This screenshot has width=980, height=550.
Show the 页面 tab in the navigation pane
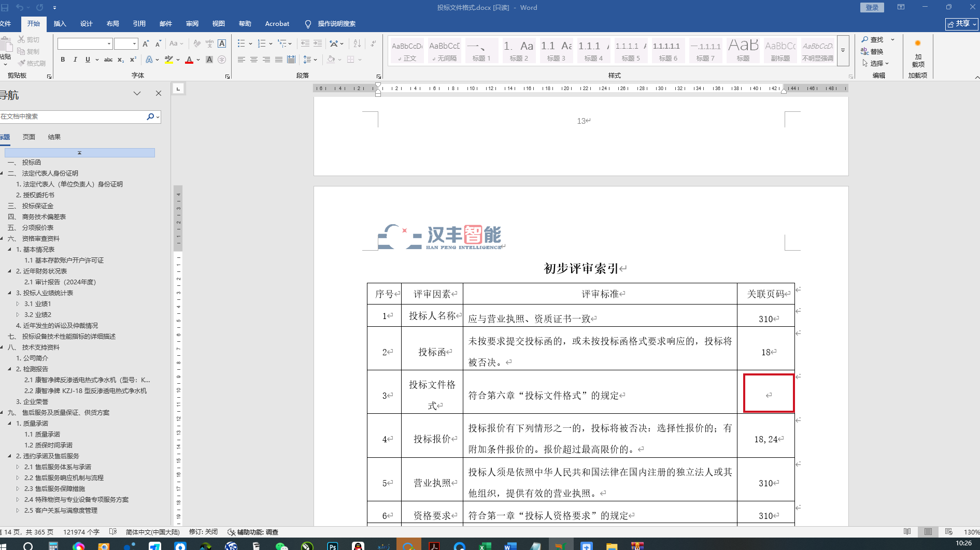click(29, 137)
